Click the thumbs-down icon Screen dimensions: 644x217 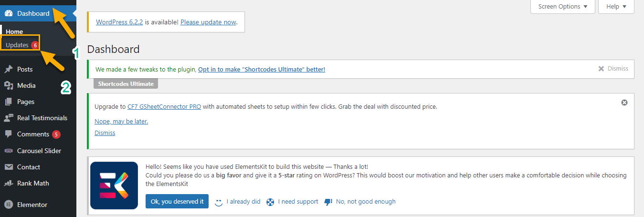click(x=328, y=202)
